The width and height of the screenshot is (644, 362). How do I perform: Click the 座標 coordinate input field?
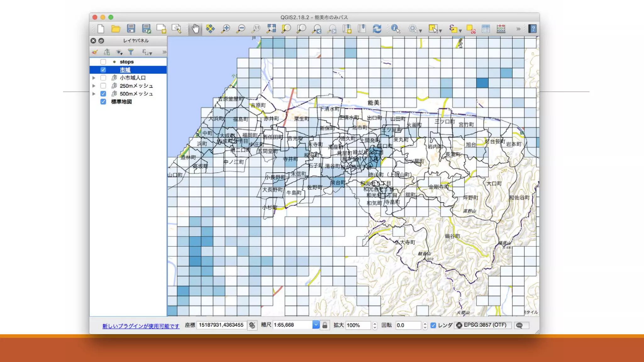tap(221, 325)
